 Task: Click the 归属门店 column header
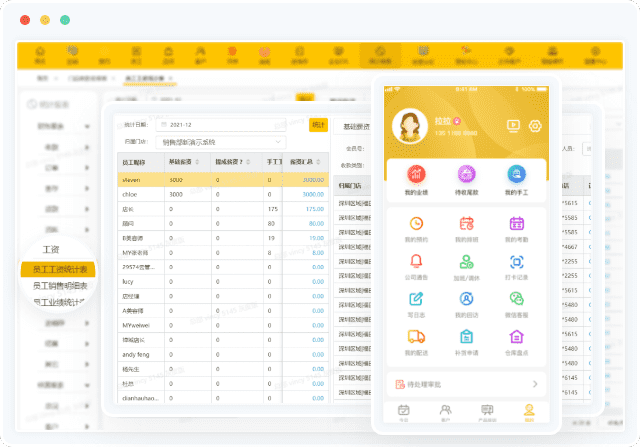[x=352, y=186]
